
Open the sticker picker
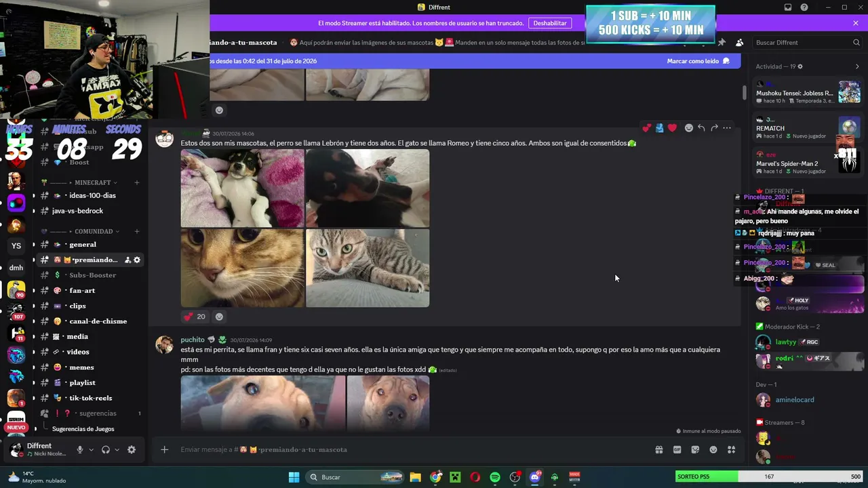click(x=695, y=449)
